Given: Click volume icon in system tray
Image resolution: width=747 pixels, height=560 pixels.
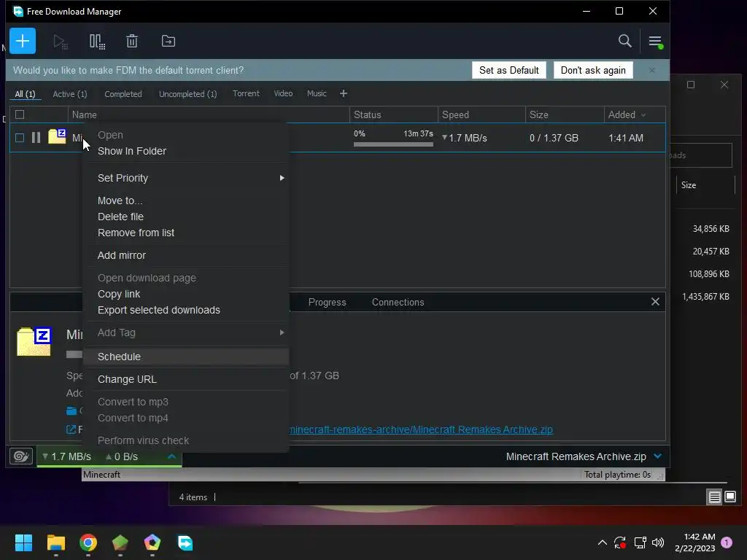Looking at the screenshot, I should click(x=658, y=542).
